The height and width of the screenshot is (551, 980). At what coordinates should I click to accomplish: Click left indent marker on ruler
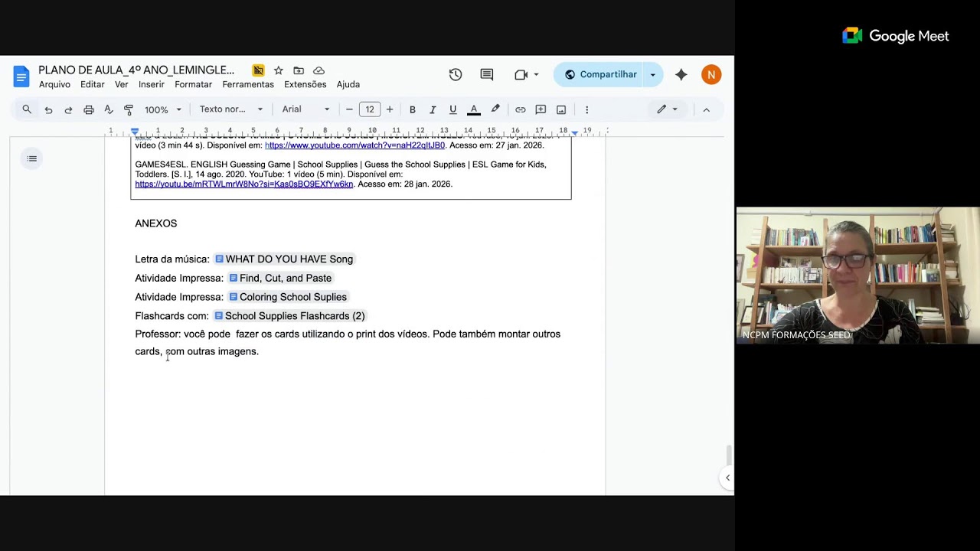coord(136,132)
